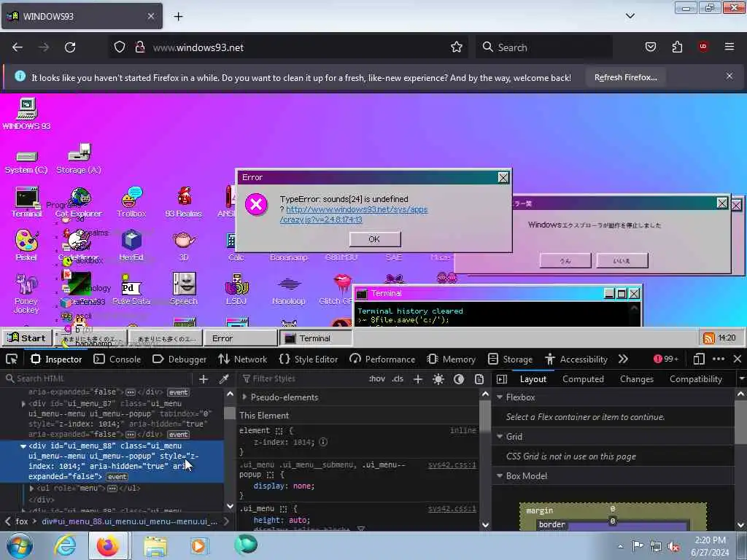This screenshot has height=560, width=747.
Task: Click the Windows 93 Start button
Action: [x=27, y=338]
